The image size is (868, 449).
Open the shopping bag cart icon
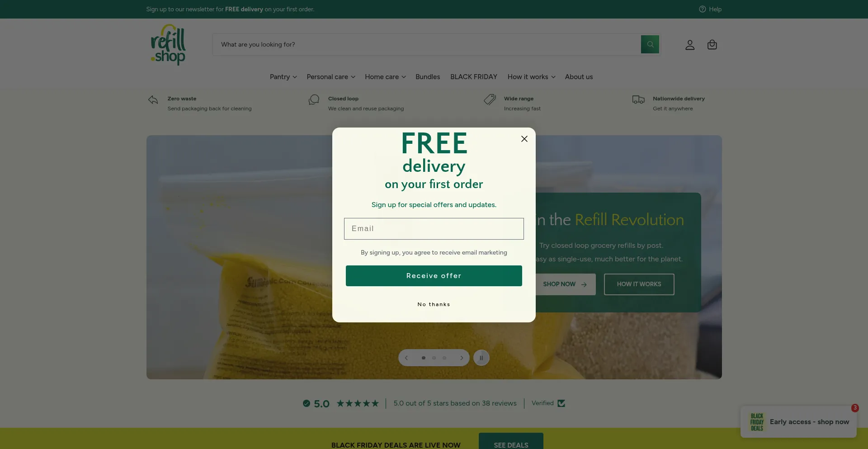coord(712,45)
